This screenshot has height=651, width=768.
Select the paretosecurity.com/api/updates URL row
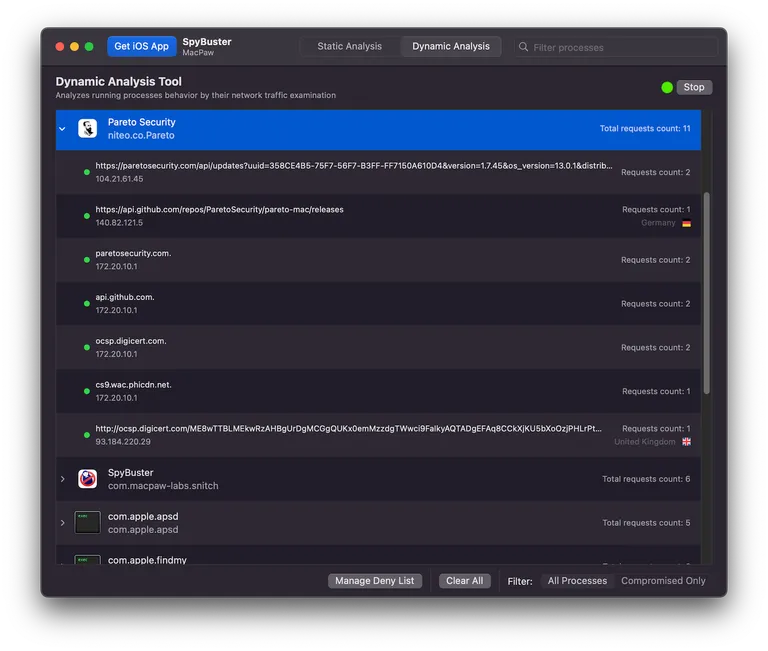point(378,172)
